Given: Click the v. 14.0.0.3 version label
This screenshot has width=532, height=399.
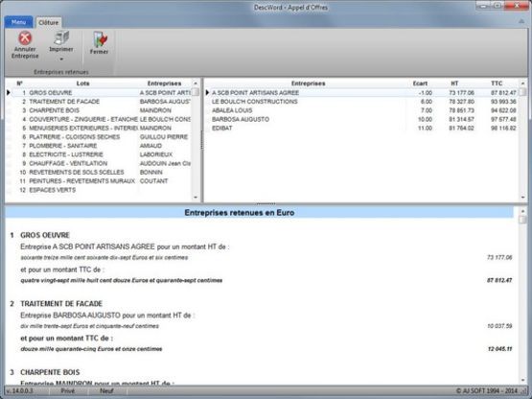Looking at the screenshot, I should coord(20,391).
